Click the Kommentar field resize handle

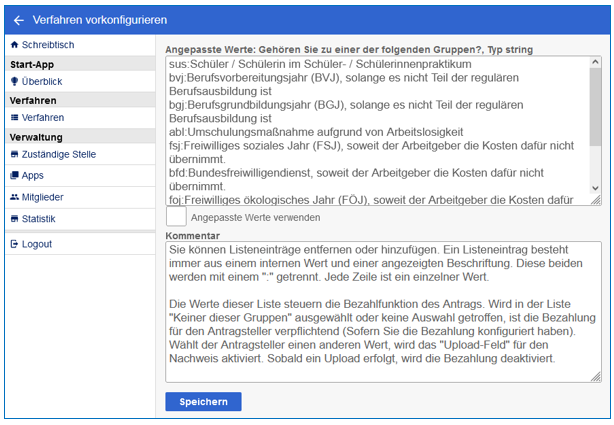point(597,378)
